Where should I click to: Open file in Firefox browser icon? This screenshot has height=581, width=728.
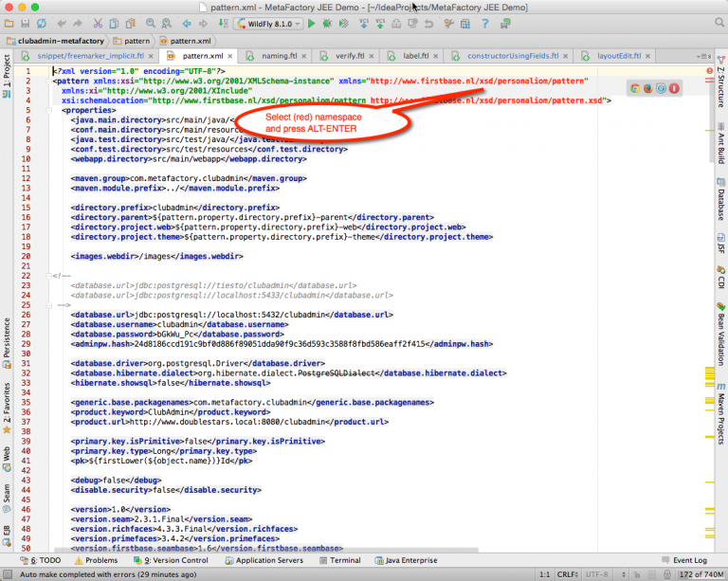648,88
